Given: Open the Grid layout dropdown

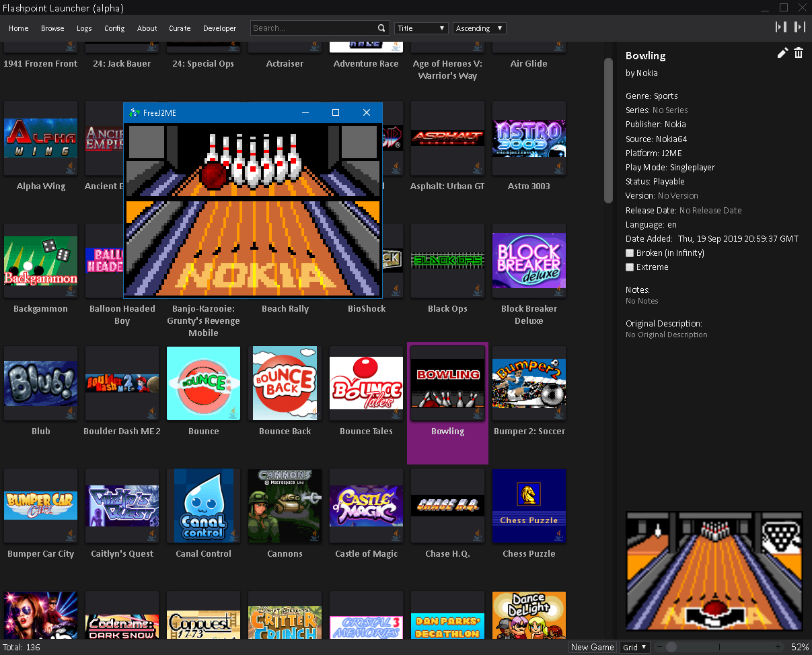Looking at the screenshot, I should (635, 647).
